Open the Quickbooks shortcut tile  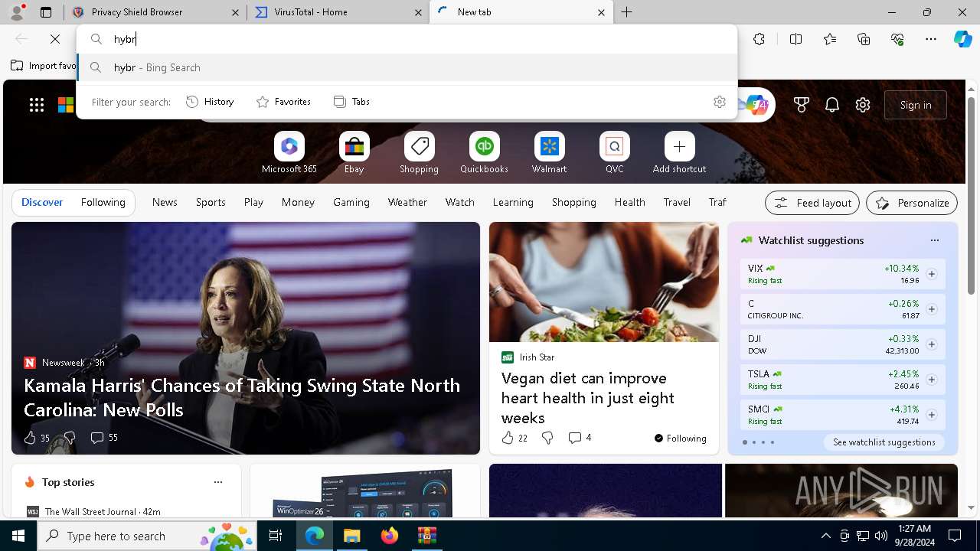coord(484,153)
